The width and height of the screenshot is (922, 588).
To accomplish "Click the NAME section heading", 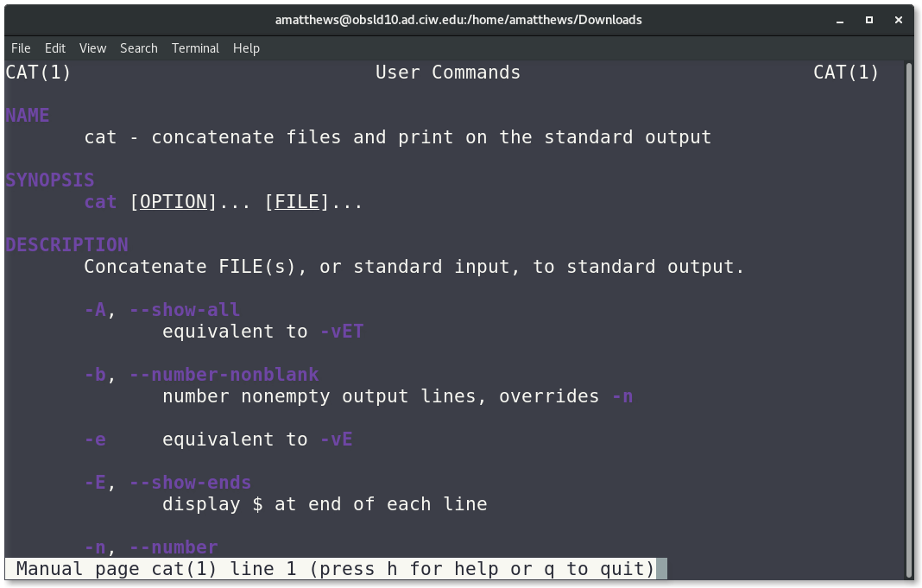I will click(x=28, y=115).
